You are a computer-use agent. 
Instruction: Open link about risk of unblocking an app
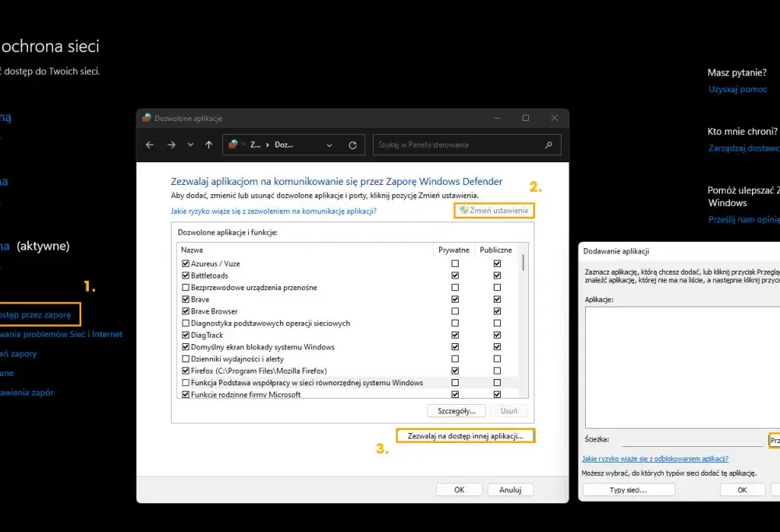click(655, 459)
